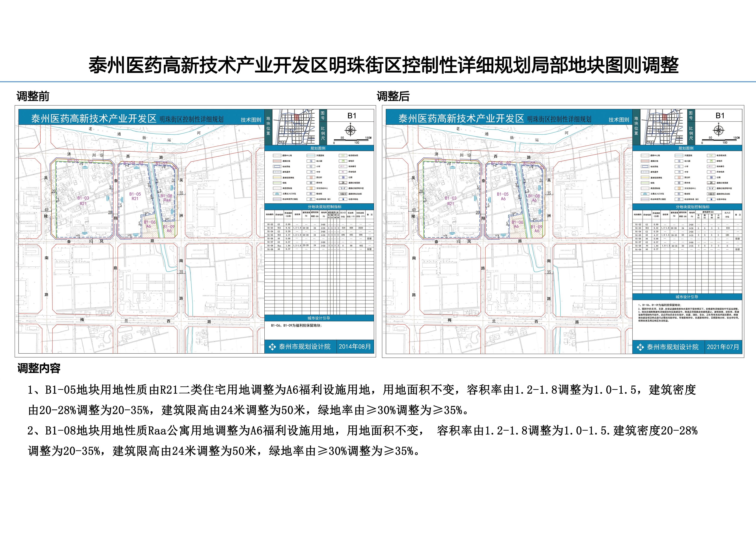Click the 道路红线宽度 28 symbol in the 调整后 legend

(711, 183)
